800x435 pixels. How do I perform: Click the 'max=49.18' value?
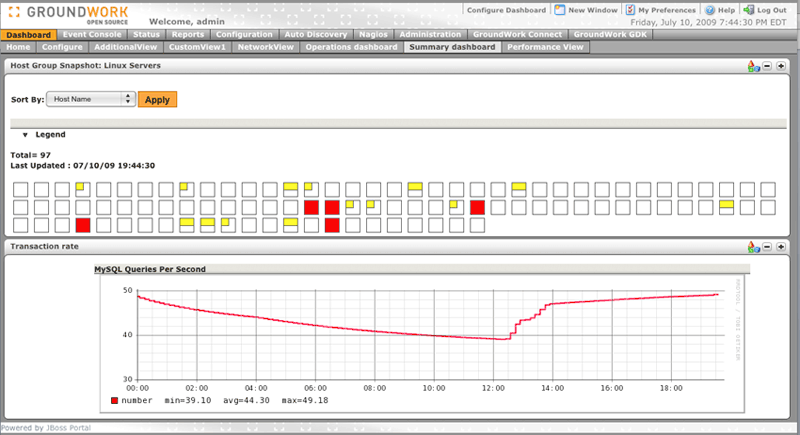(x=305, y=400)
